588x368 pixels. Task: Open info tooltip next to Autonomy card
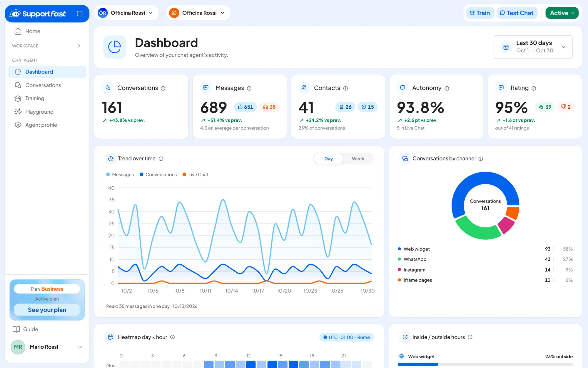click(x=447, y=88)
